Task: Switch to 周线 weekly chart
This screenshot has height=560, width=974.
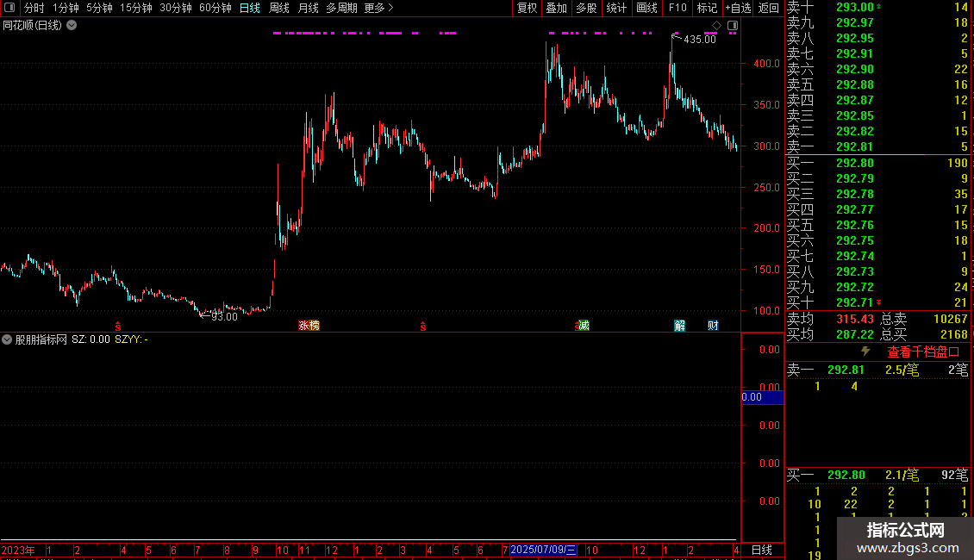Action: click(279, 8)
